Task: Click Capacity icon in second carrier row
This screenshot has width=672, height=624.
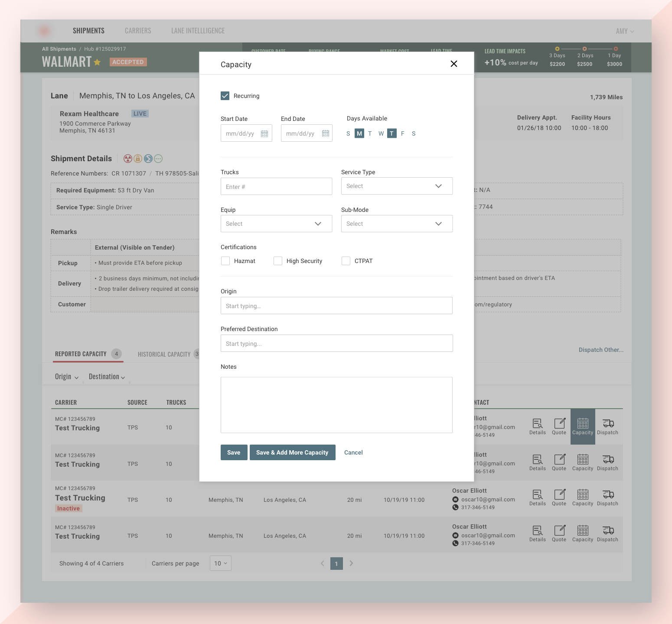Action: [583, 462]
